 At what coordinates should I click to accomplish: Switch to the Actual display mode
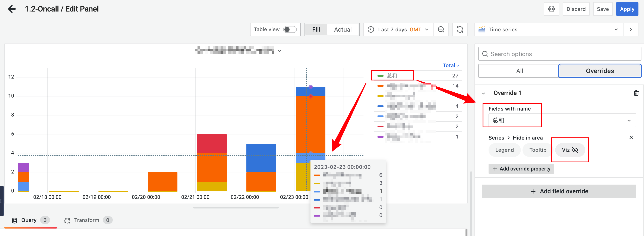coord(342,29)
